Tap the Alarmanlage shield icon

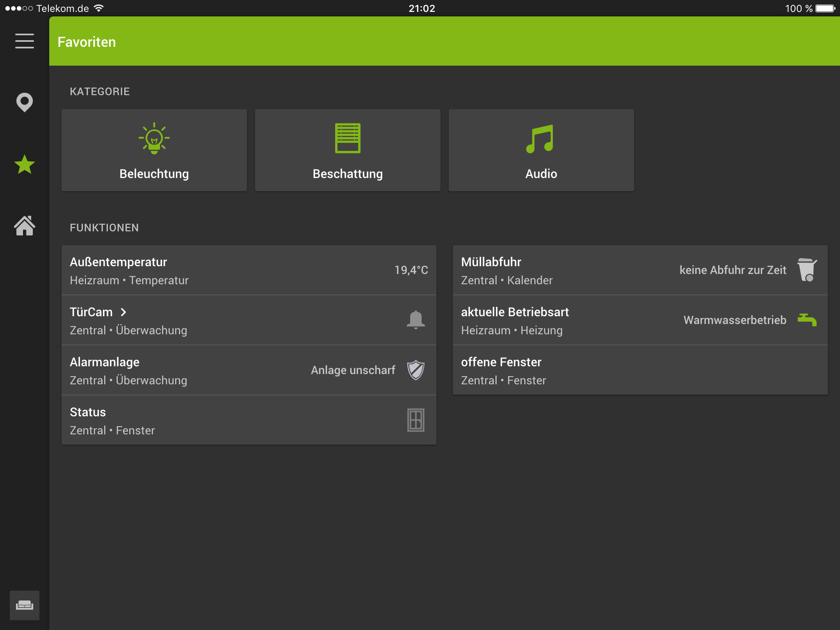(x=415, y=370)
